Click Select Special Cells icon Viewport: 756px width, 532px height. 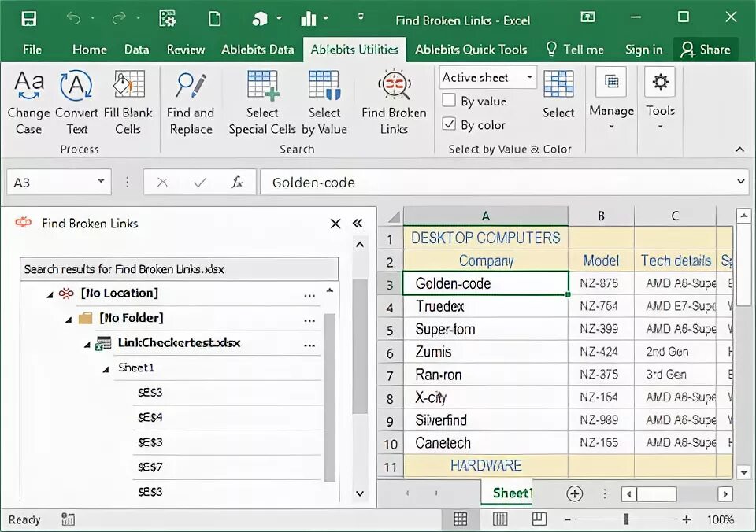(x=263, y=85)
